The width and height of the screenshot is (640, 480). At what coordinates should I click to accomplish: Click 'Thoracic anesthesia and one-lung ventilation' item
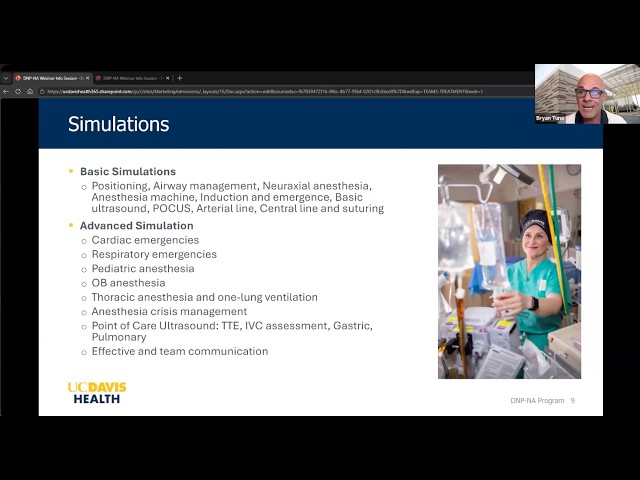coord(204,297)
